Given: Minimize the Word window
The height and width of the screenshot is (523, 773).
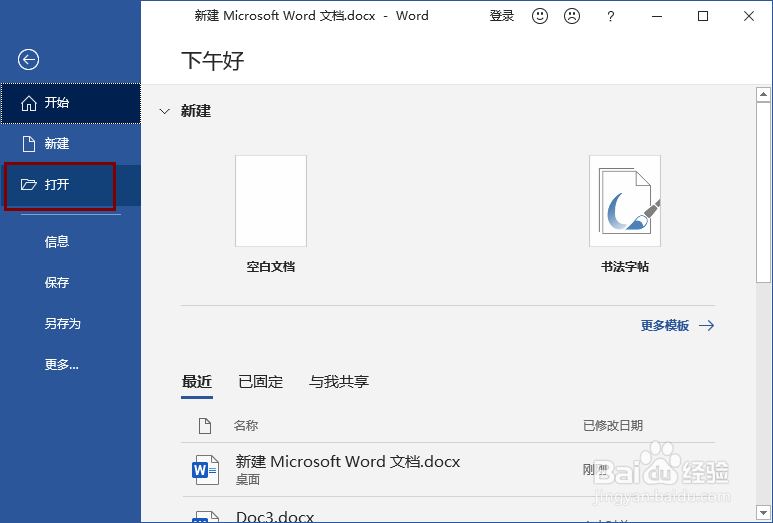Looking at the screenshot, I should click(x=657, y=16).
